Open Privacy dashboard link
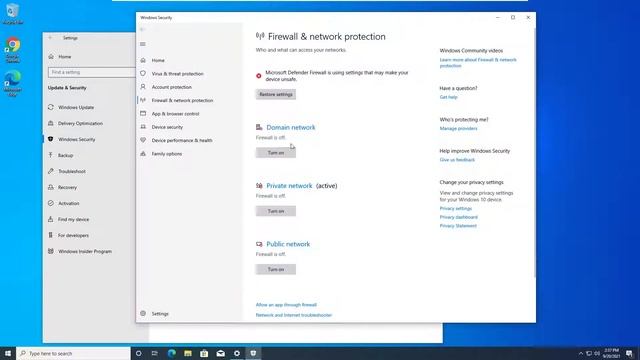 pos(458,217)
